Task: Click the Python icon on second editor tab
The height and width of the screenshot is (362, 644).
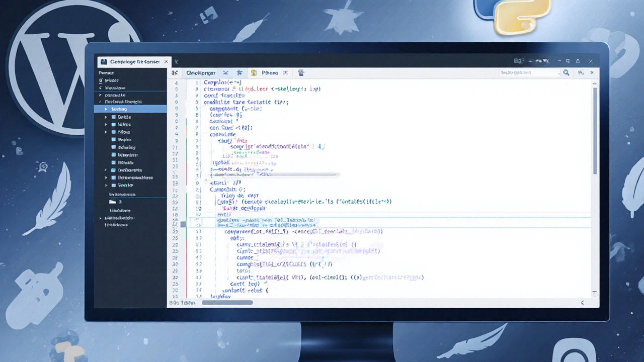Action: tap(254, 73)
